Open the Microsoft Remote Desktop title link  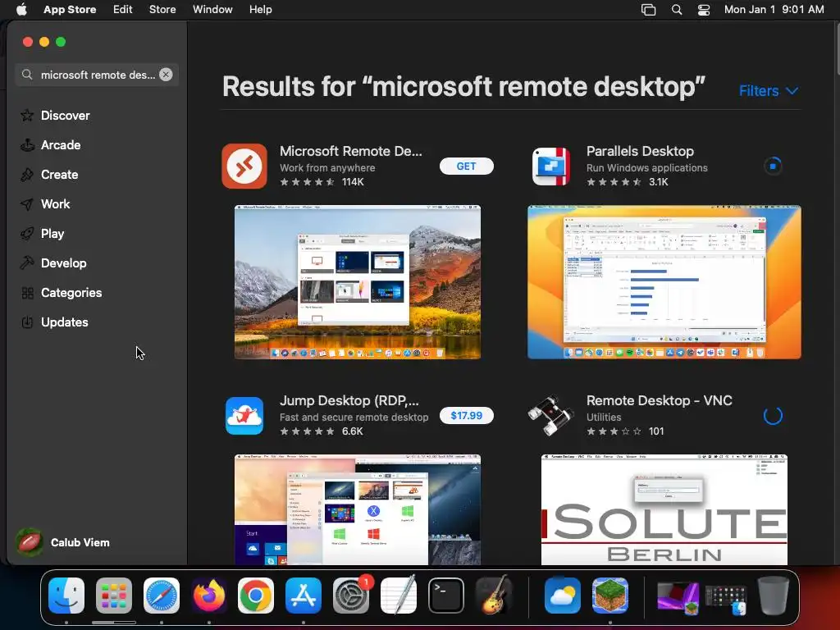[x=351, y=151]
